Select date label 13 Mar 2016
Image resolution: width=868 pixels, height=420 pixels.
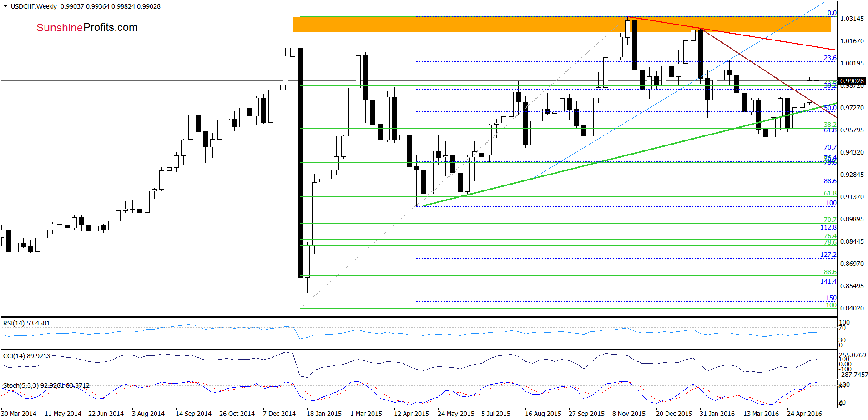[x=761, y=414]
